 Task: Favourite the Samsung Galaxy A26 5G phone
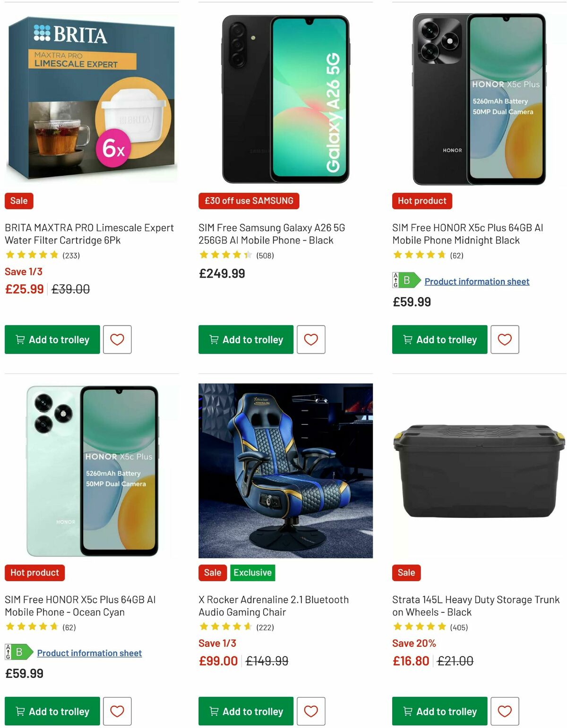pyautogui.click(x=311, y=339)
